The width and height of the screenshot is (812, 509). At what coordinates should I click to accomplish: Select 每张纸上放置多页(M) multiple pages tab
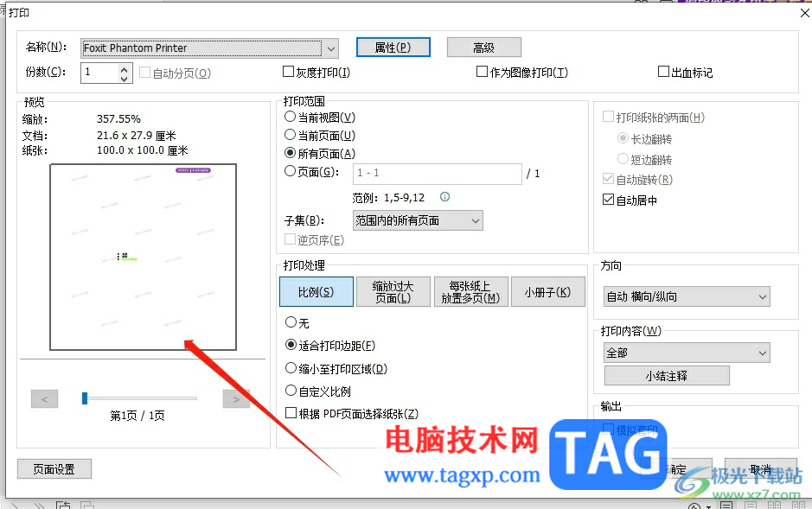[x=470, y=292]
